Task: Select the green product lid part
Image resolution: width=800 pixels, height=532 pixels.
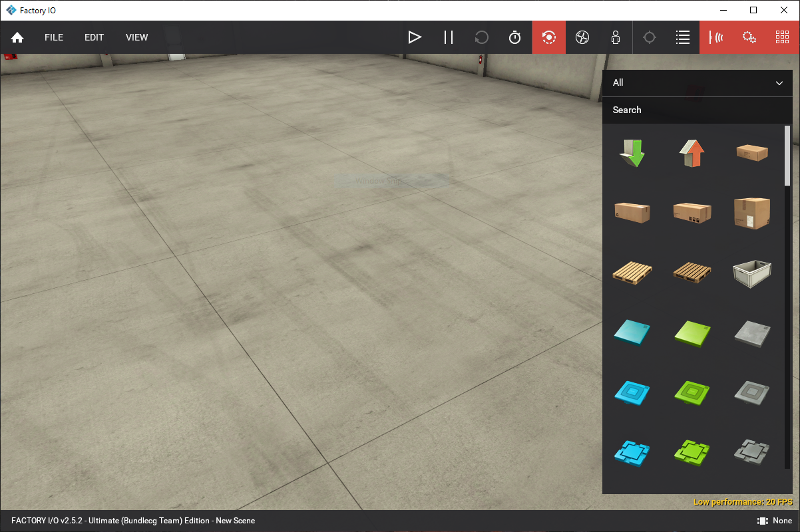Action: (x=692, y=393)
